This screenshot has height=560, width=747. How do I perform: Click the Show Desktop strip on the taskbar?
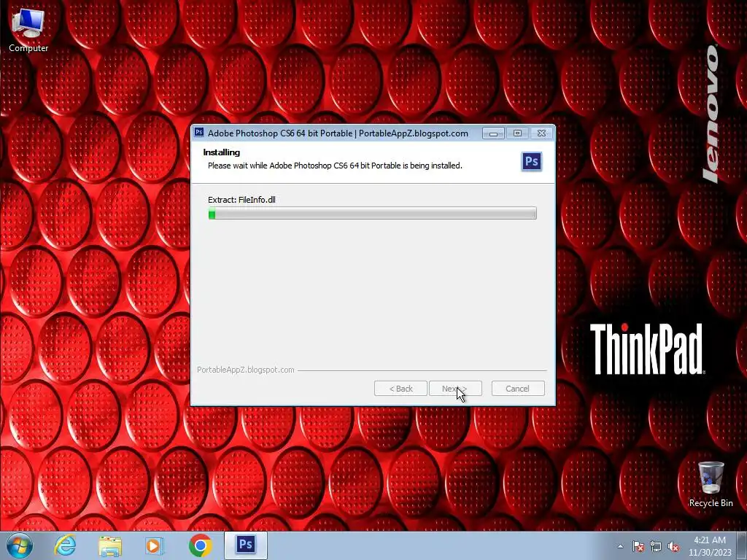pos(741,545)
